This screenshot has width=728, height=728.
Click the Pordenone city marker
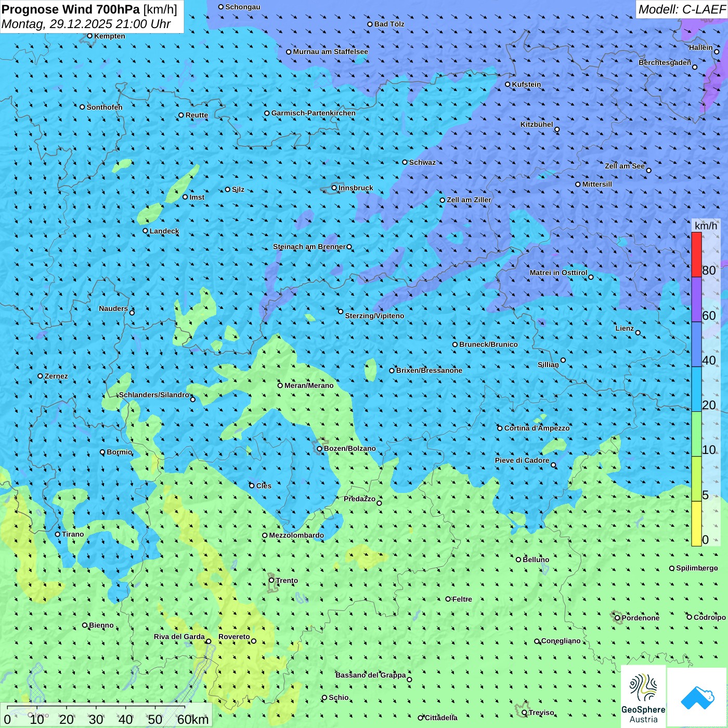617,618
